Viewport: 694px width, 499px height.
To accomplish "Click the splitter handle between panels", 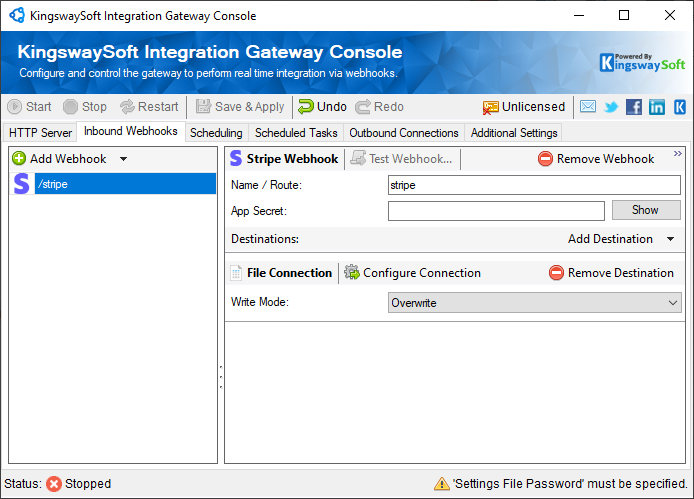I will pyautogui.click(x=221, y=377).
